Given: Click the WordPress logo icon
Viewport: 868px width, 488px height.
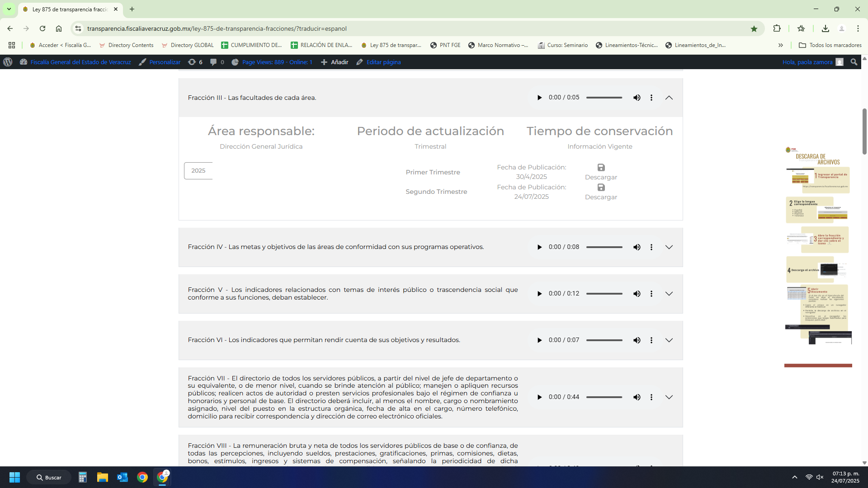Looking at the screenshot, I should (x=8, y=62).
